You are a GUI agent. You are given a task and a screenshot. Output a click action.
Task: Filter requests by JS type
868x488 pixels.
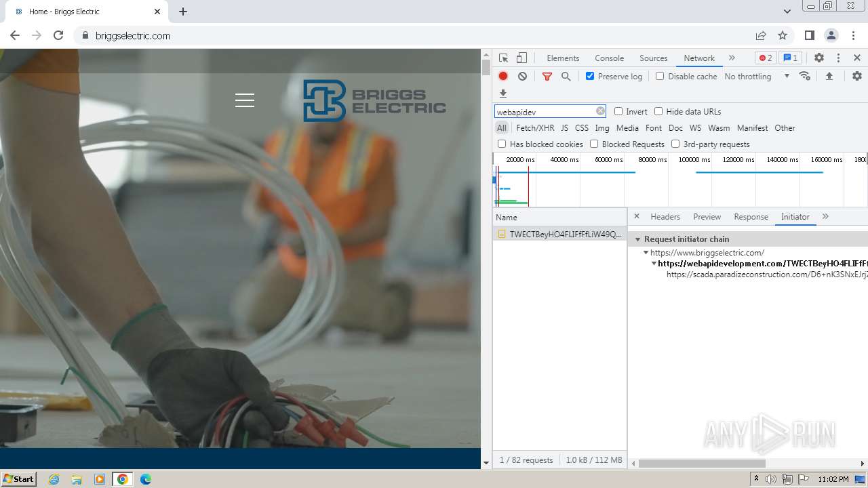(564, 128)
